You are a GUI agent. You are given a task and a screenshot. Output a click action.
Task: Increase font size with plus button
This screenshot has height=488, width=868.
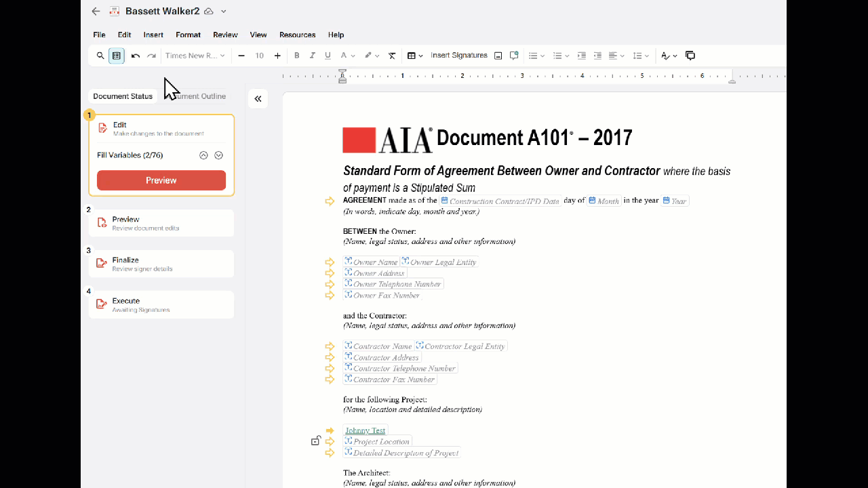coord(277,56)
